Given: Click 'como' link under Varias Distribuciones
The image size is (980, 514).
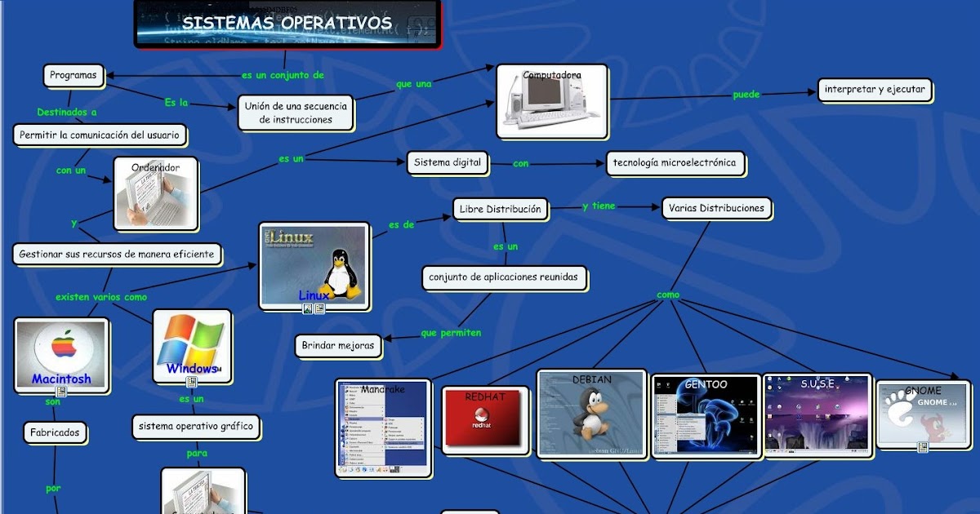Looking at the screenshot, I should [x=667, y=295].
